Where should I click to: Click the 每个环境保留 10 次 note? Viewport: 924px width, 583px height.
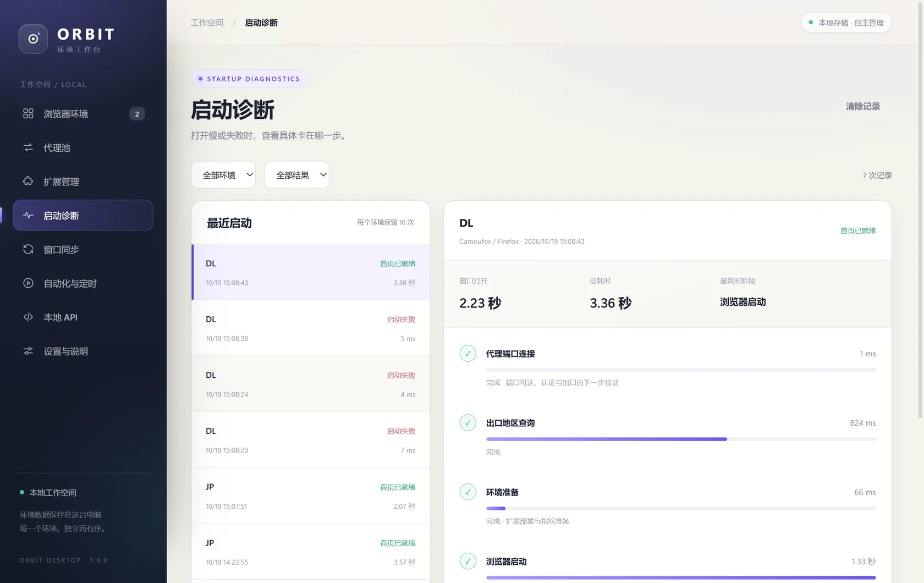(386, 222)
